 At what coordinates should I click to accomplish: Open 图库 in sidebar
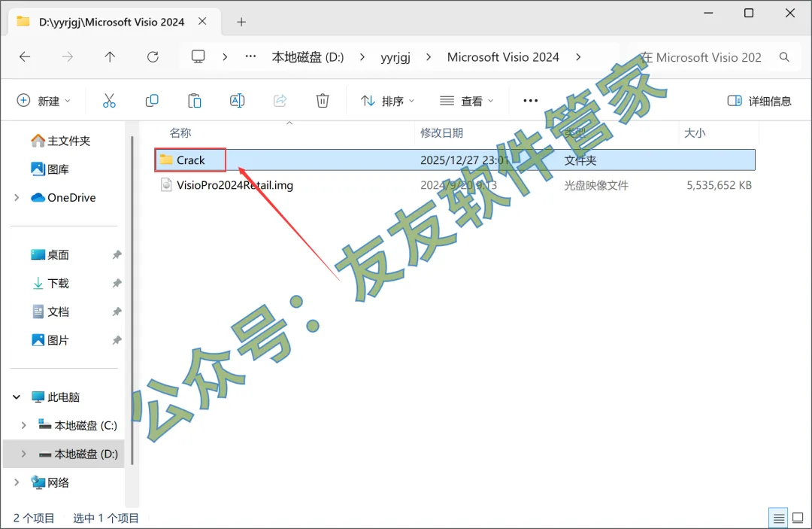[50, 169]
